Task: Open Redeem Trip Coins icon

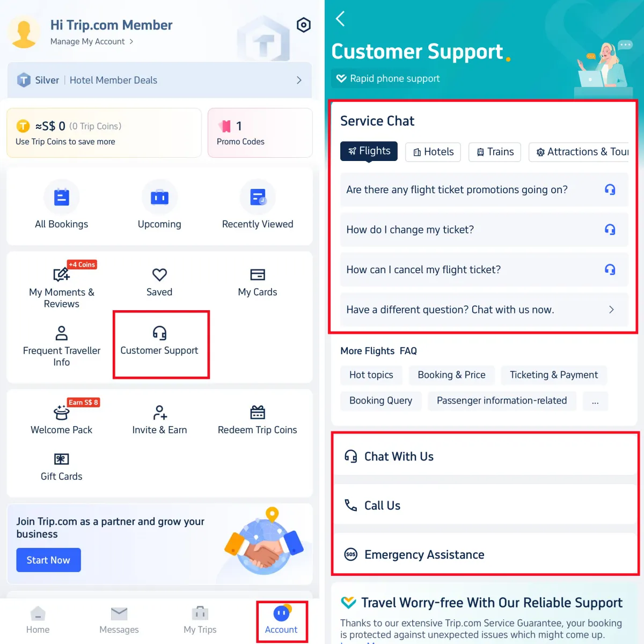Action: click(258, 412)
